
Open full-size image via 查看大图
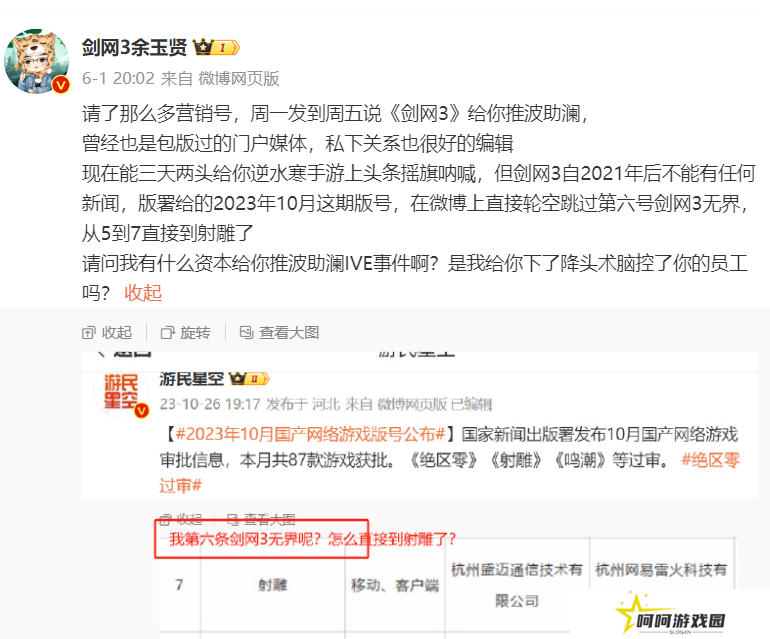(x=279, y=333)
